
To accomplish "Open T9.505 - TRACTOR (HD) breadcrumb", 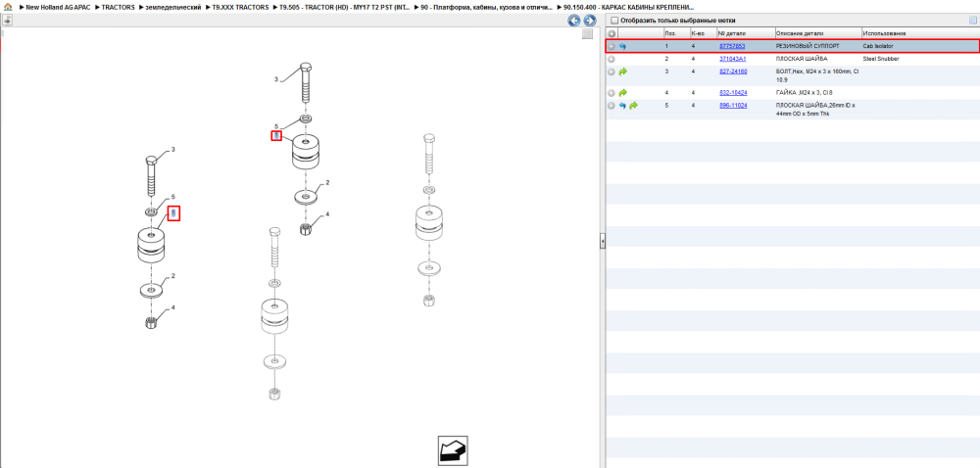I will click(x=344, y=7).
